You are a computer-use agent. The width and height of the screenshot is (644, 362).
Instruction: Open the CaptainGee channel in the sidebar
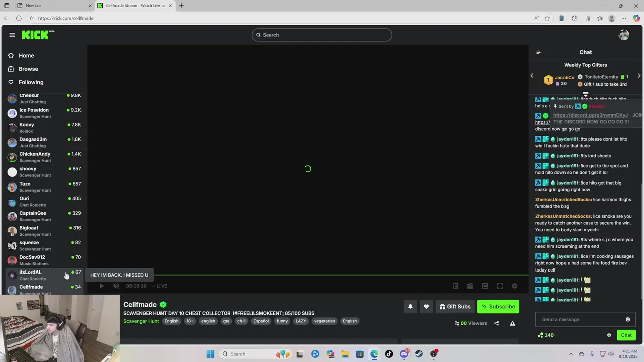pyautogui.click(x=44, y=216)
